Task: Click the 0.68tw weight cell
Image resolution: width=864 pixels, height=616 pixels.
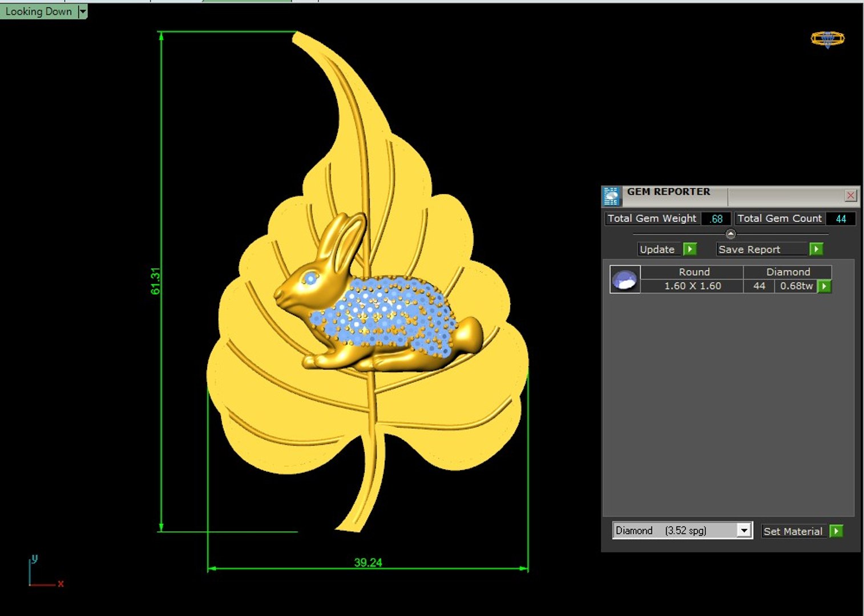Action: click(x=796, y=286)
